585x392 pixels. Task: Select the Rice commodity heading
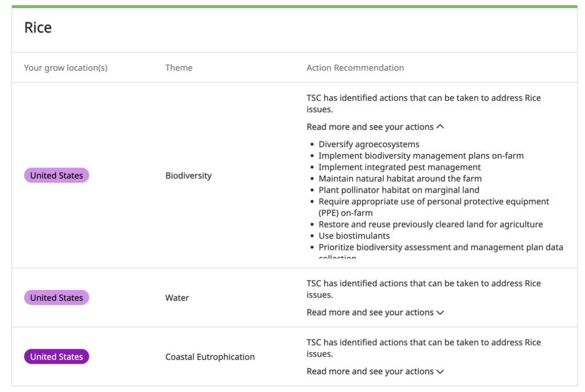pos(38,27)
